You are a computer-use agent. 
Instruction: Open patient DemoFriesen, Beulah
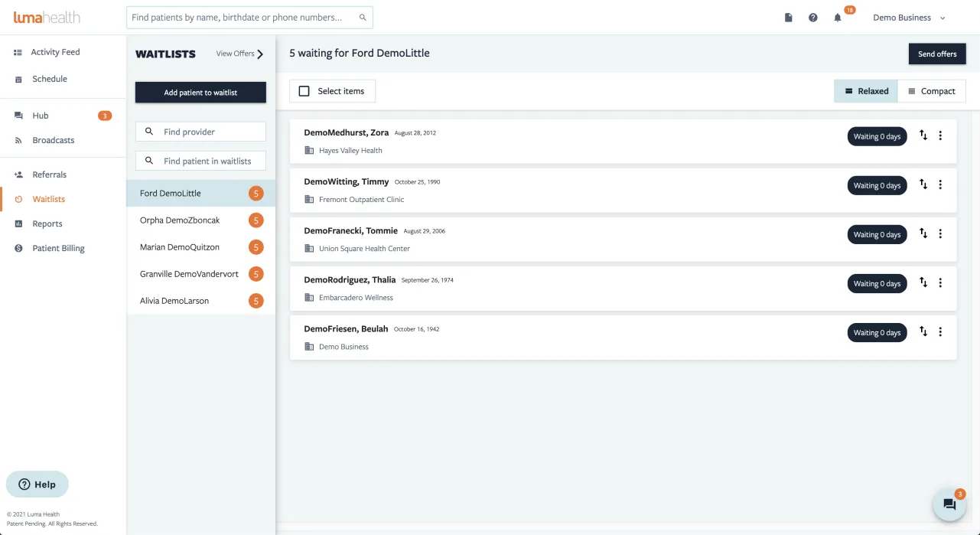coord(346,328)
